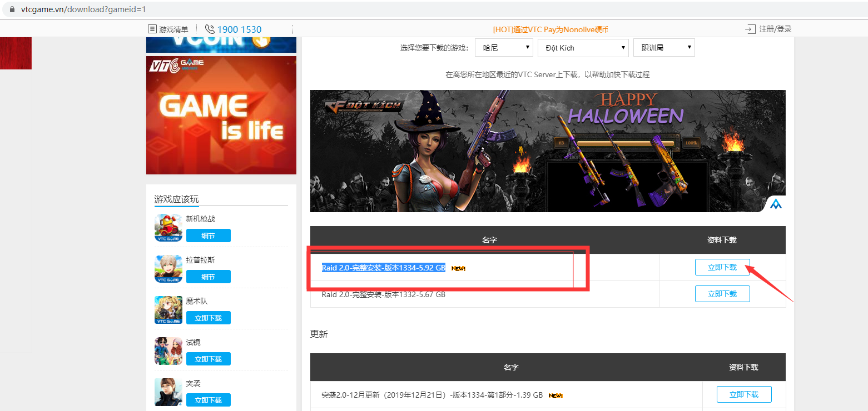Screen dimensions: 868x411
Task: Click the 魔术队 game icon
Action: (168, 310)
